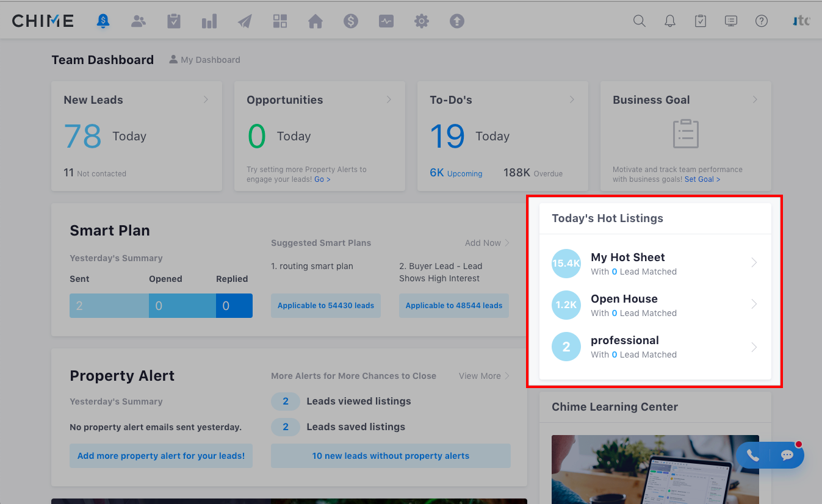
Task: Click the Set Goal link
Action: (702, 179)
